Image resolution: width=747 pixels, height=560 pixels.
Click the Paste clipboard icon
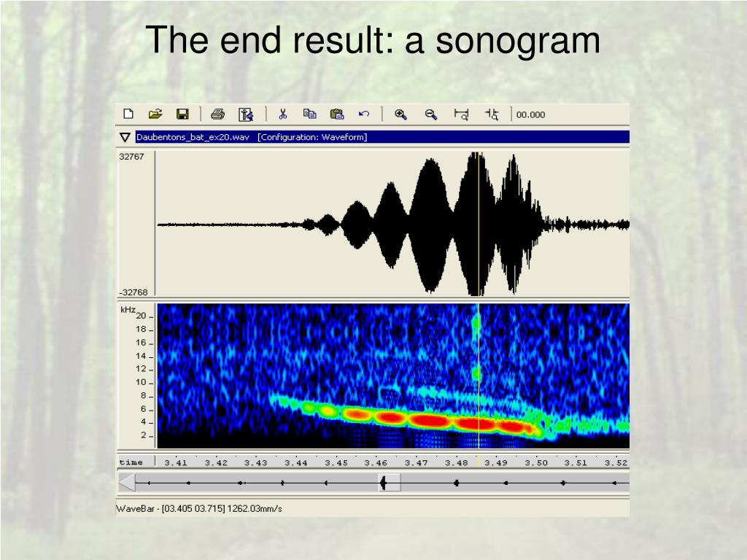point(337,114)
